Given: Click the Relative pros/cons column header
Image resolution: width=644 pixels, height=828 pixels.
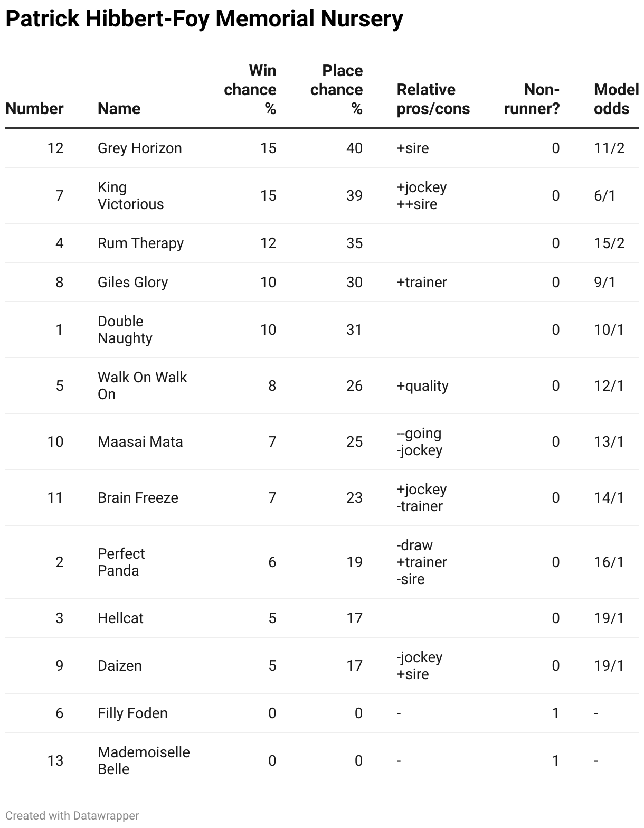Looking at the screenshot, I should coord(433,99).
